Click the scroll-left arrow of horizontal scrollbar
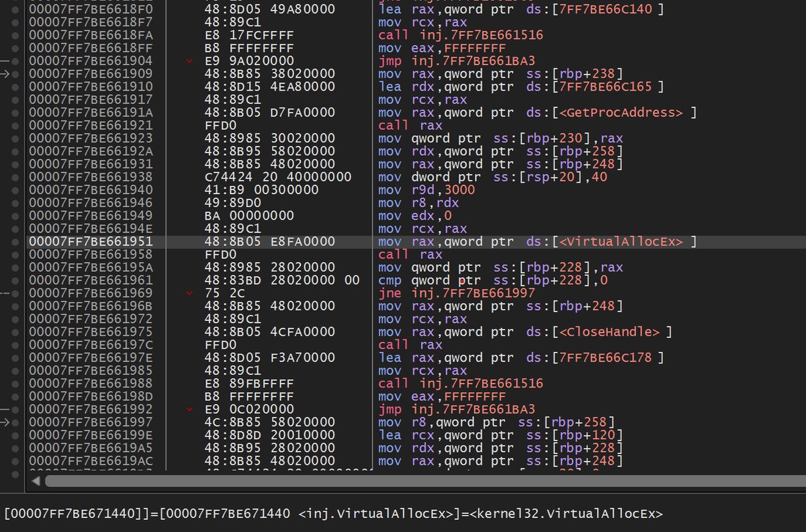This screenshot has width=806, height=532. tap(35, 482)
